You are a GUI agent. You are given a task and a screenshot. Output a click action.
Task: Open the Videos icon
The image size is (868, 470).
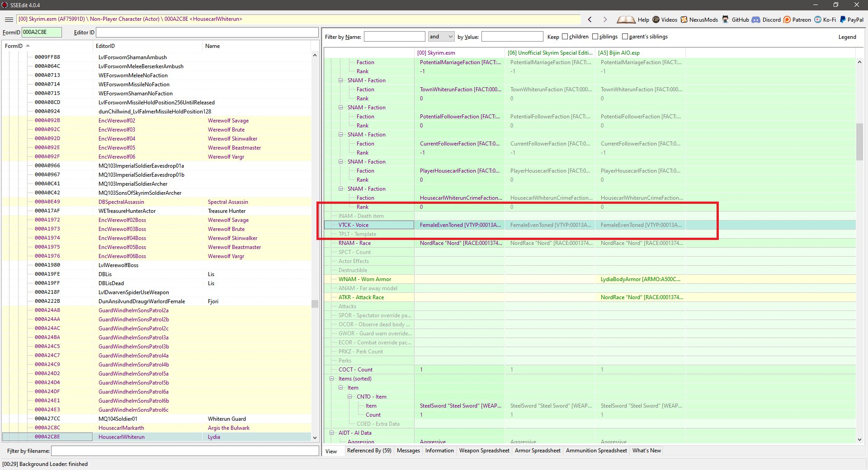coord(656,19)
